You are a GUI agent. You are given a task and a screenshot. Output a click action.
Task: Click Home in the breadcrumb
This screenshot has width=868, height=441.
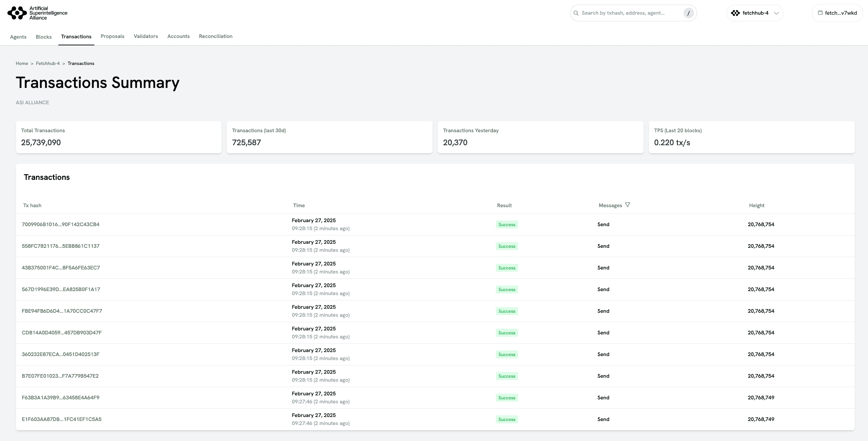pyautogui.click(x=22, y=63)
